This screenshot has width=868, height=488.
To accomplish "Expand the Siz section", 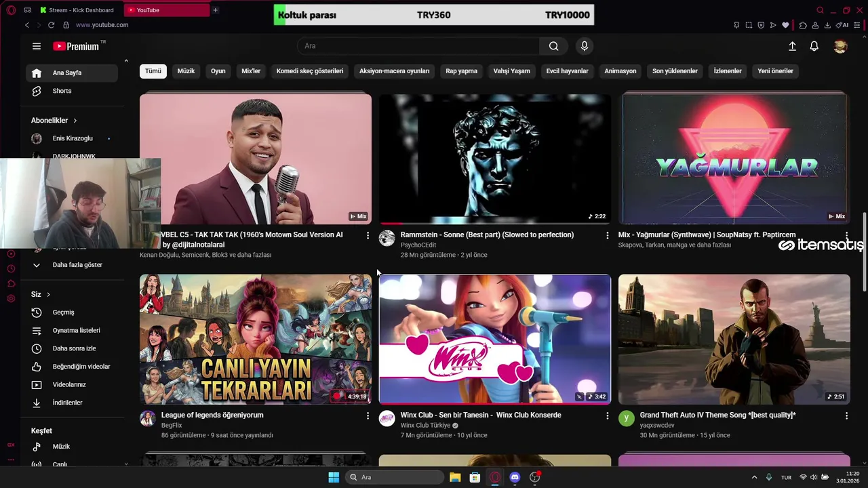I will (x=41, y=294).
